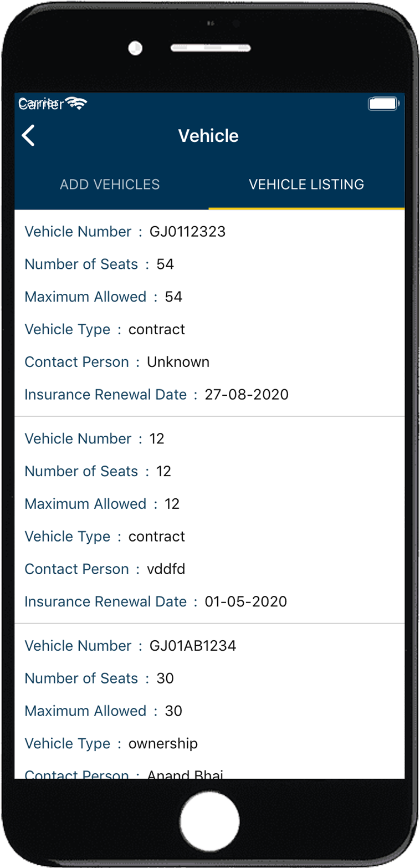Tap Number of Seats value 30
Screen dimensions: 420x868
165,678
